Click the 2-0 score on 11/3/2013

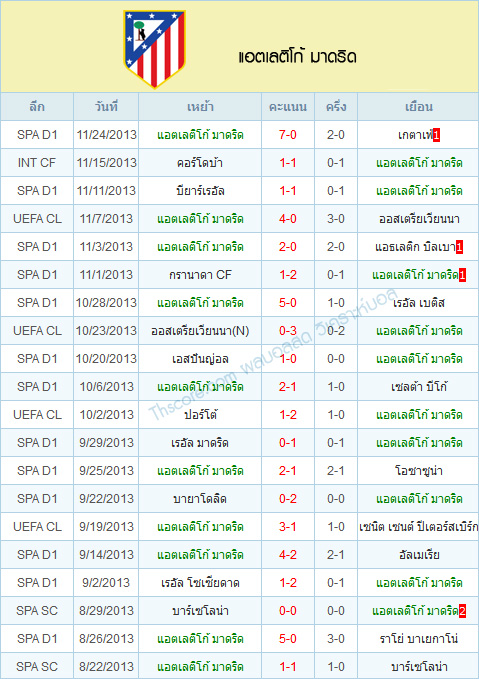click(x=288, y=247)
